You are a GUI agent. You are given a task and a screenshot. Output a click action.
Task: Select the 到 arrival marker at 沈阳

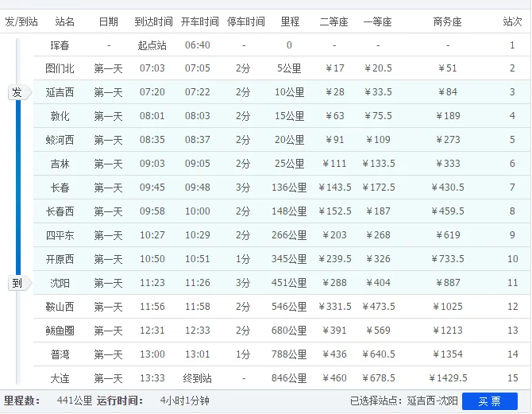coord(20,283)
